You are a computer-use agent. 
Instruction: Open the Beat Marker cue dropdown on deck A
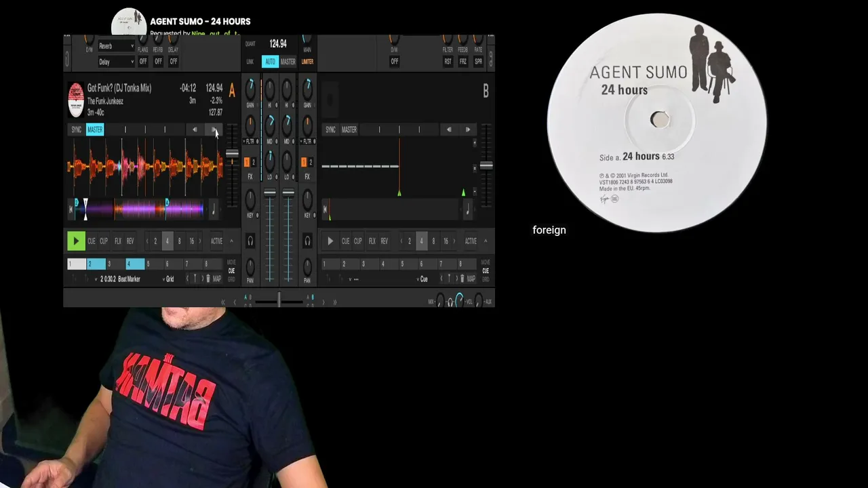point(119,279)
